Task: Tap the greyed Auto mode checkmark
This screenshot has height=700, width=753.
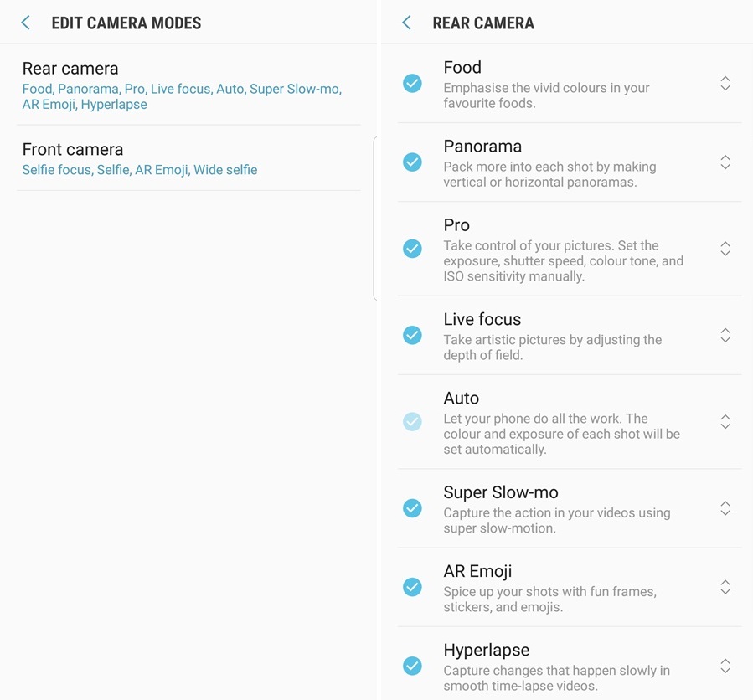Action: [412, 421]
